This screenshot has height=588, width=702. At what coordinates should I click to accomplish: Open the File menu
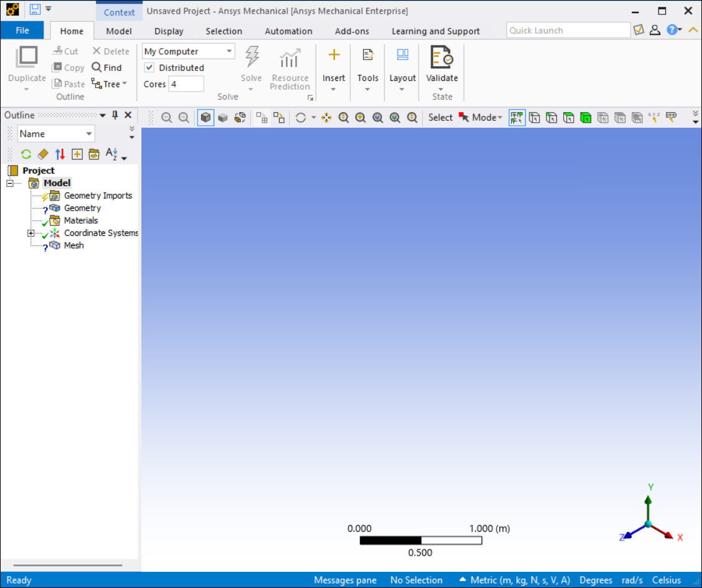coord(22,31)
